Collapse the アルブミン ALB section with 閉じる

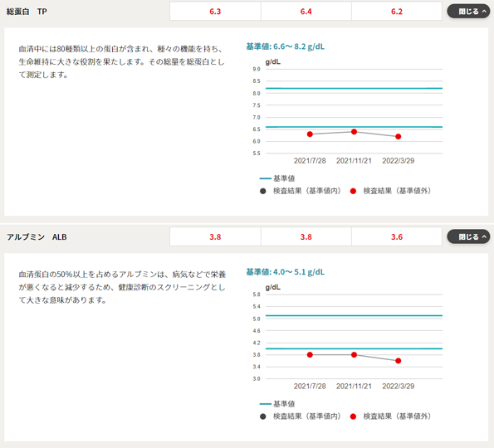tap(468, 236)
